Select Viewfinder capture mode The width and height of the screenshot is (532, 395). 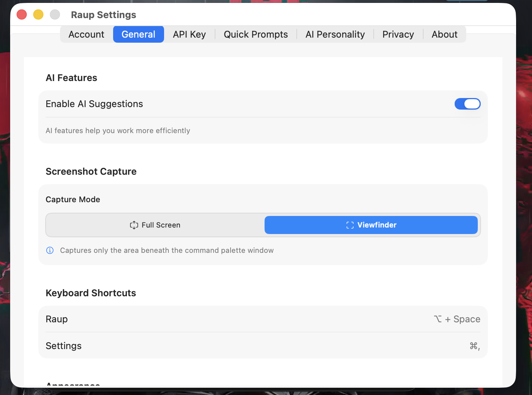tap(371, 225)
